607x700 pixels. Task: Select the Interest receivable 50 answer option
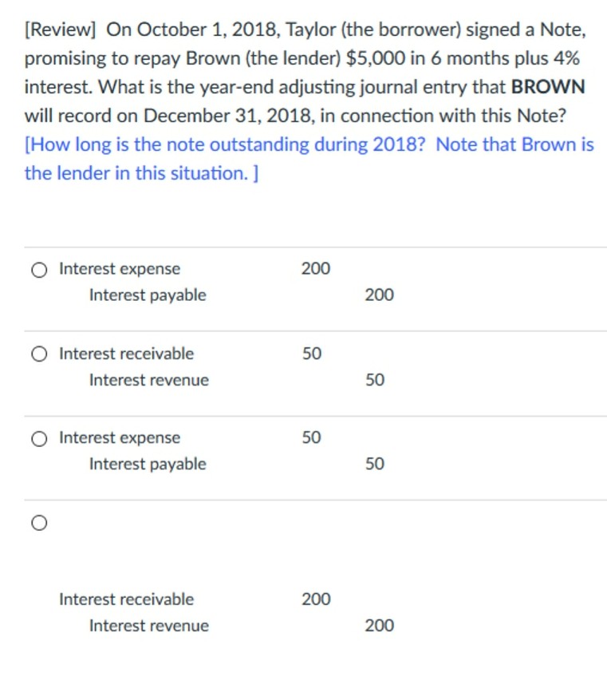pos(38,354)
